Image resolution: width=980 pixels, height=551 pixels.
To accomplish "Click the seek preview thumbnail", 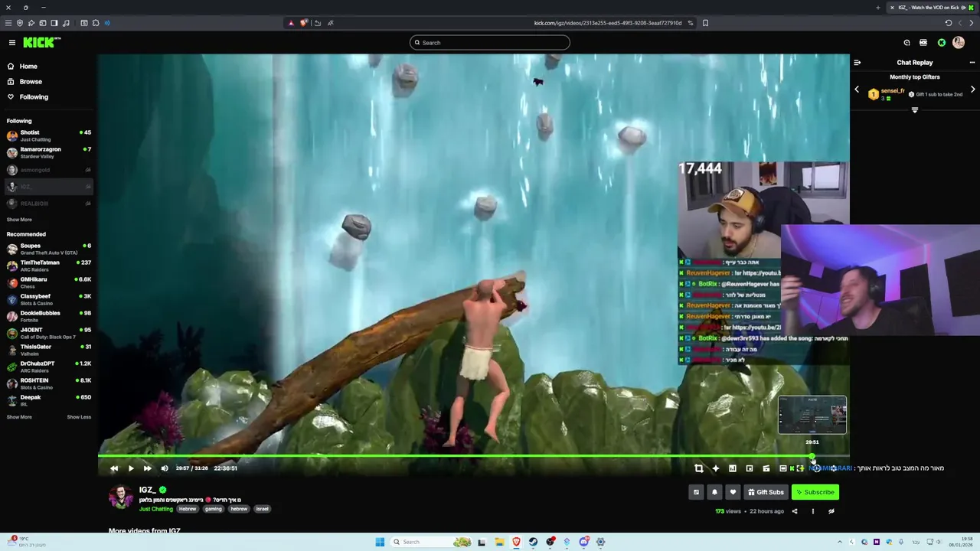I will 812,415.
